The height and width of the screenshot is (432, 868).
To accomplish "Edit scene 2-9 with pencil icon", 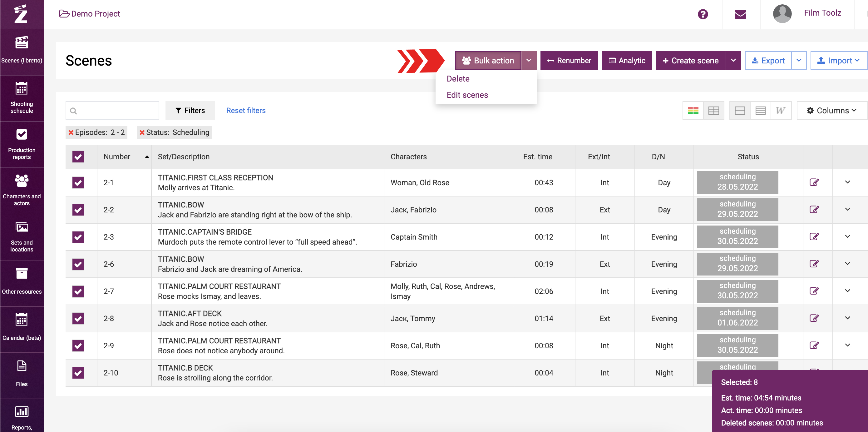I will [814, 345].
